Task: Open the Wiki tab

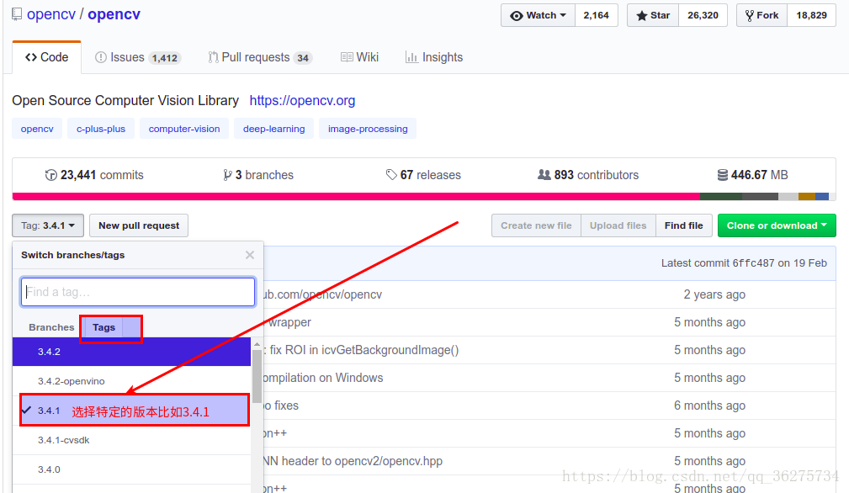Action: pos(360,57)
